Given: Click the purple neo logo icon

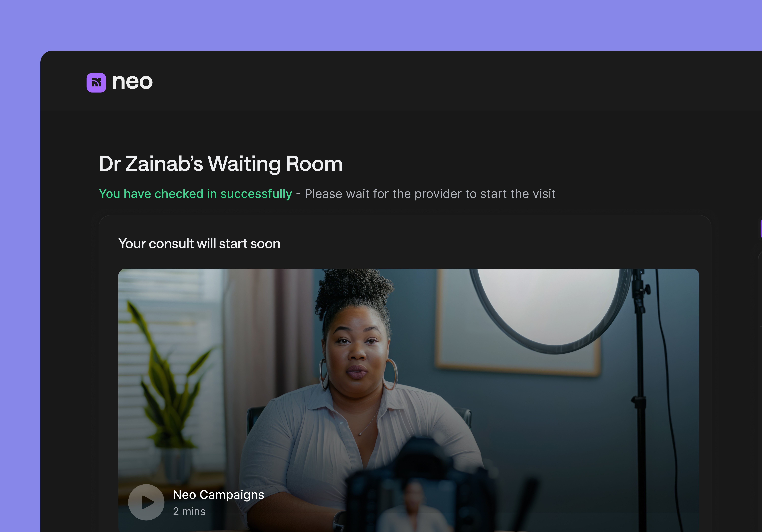Looking at the screenshot, I should pos(96,83).
